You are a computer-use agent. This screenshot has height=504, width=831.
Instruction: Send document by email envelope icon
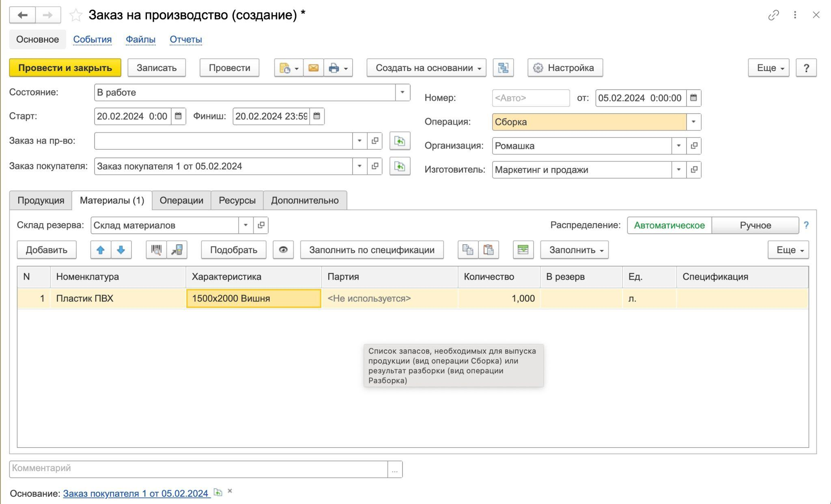(x=313, y=68)
